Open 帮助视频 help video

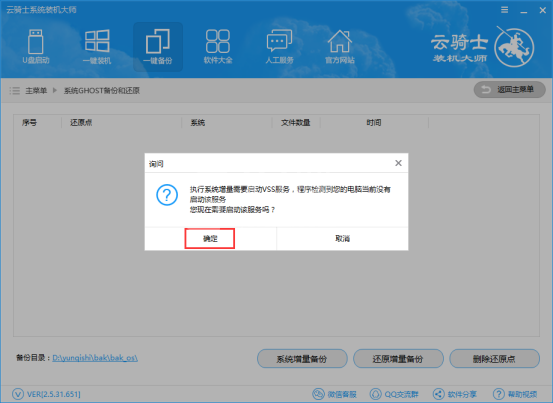click(x=515, y=394)
